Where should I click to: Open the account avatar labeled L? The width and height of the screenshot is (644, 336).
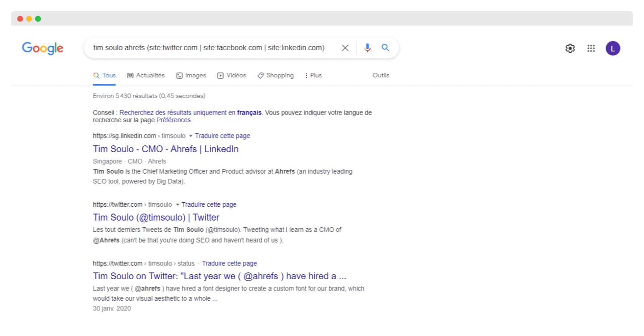pos(613,48)
